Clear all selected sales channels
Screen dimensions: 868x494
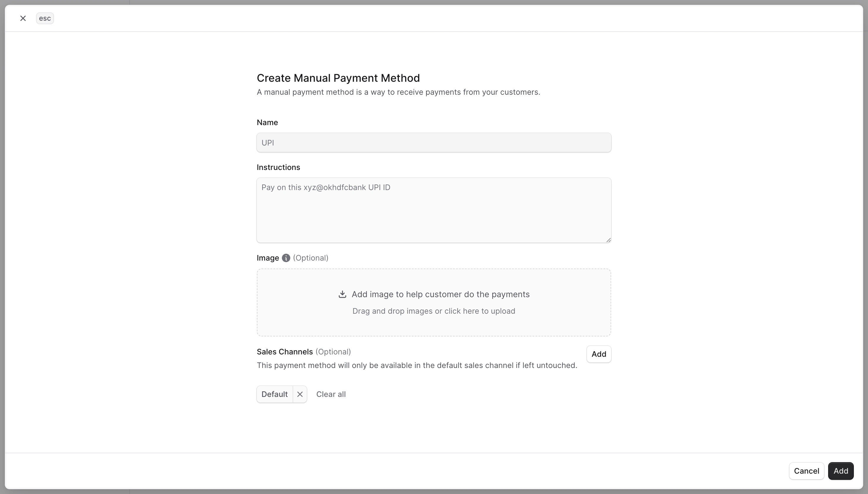pos(331,394)
